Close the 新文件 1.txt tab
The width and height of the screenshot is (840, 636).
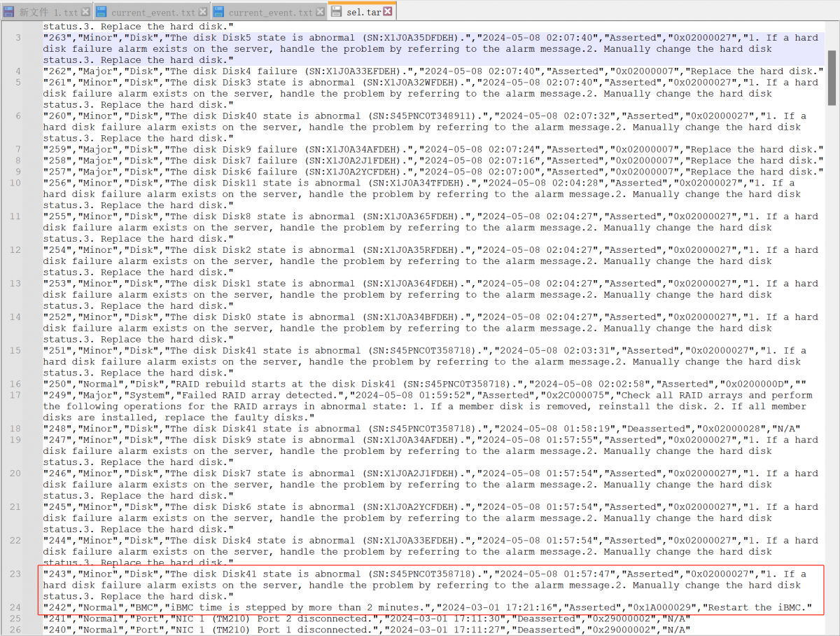(85, 12)
